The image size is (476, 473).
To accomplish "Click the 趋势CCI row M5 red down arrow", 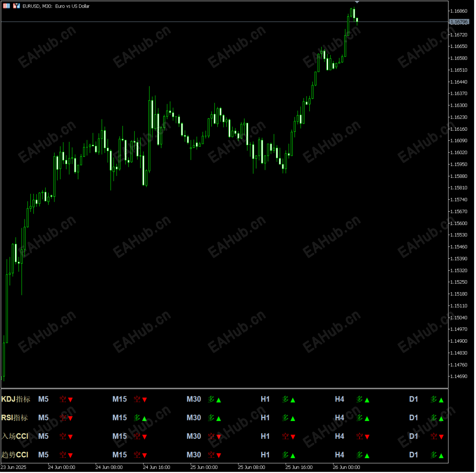I will 70,456.
